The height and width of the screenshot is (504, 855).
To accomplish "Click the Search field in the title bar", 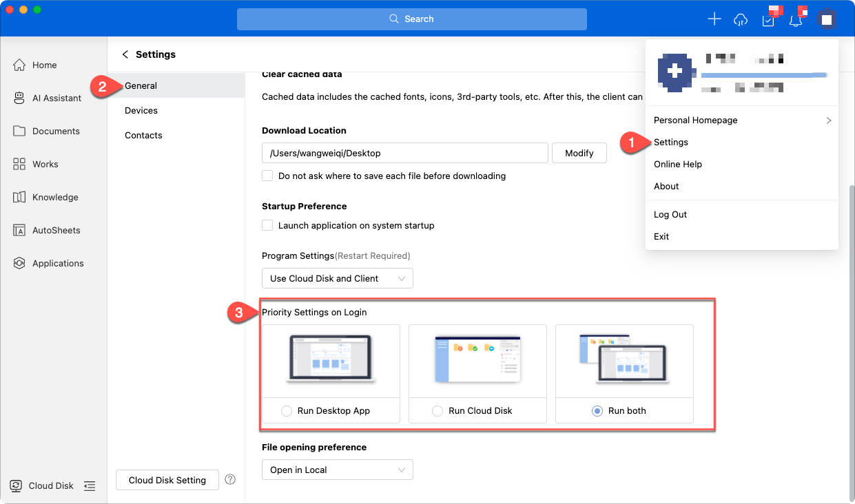I will (411, 19).
